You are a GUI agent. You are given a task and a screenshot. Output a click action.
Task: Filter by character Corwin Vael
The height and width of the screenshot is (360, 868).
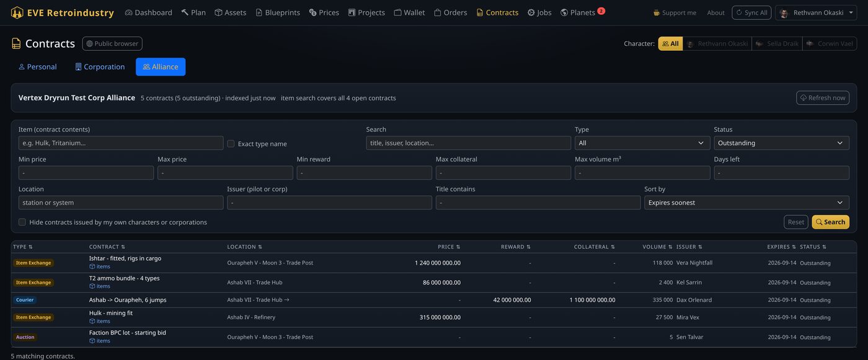(x=830, y=43)
